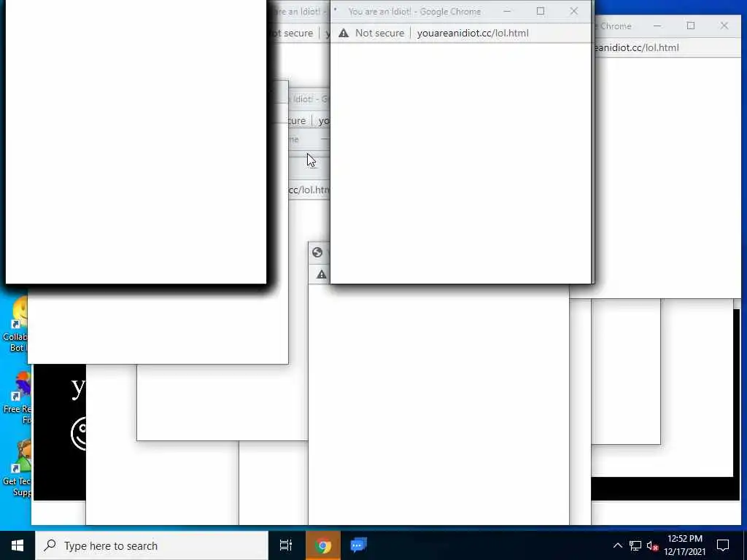
Task: Click the URL youareanidiot.cc/lol.html in front window
Action: click(x=473, y=34)
